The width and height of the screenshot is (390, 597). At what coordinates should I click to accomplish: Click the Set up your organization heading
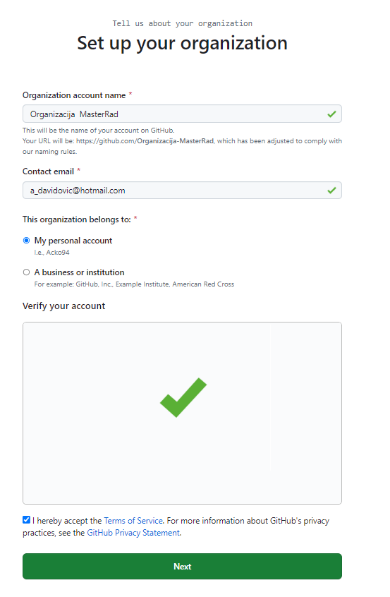click(x=182, y=43)
